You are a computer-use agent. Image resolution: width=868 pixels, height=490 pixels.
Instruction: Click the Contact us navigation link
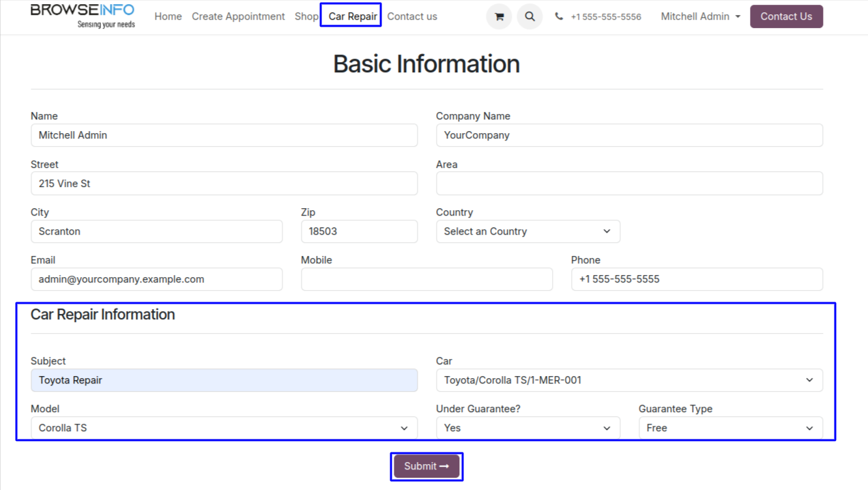click(412, 16)
